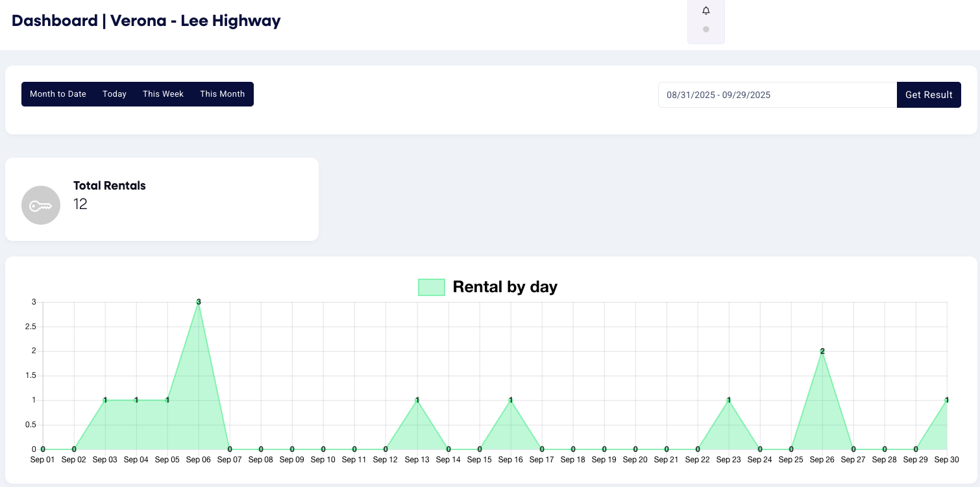Toggle the green Rental by day legend swatch

coord(432,287)
